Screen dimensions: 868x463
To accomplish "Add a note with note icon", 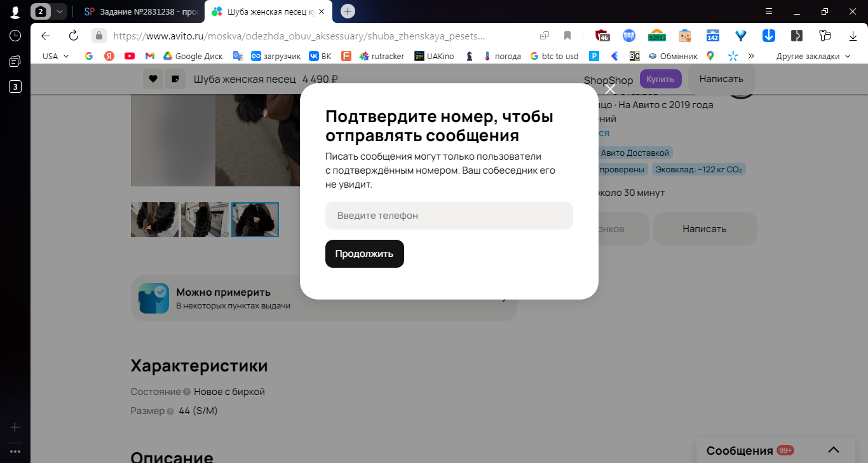I will [x=175, y=79].
